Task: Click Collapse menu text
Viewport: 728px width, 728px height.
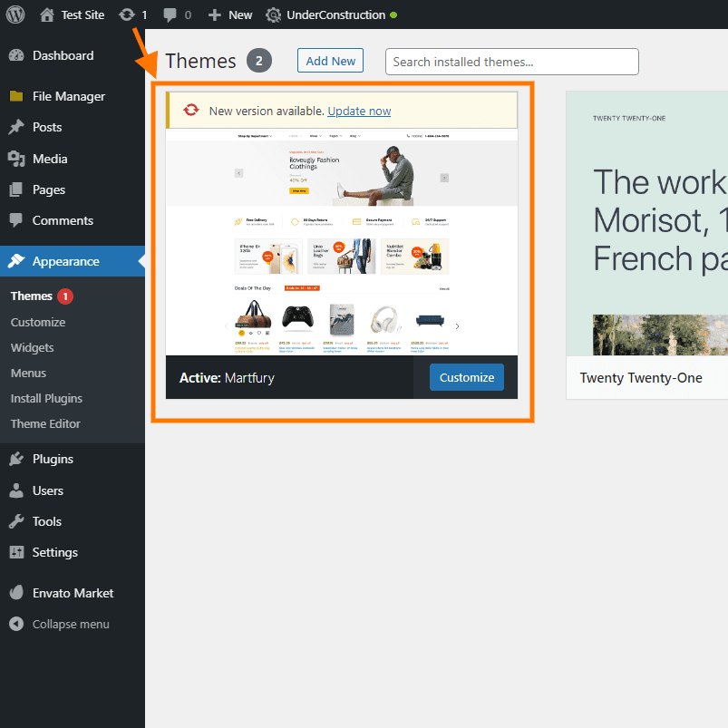Action: click(71, 625)
